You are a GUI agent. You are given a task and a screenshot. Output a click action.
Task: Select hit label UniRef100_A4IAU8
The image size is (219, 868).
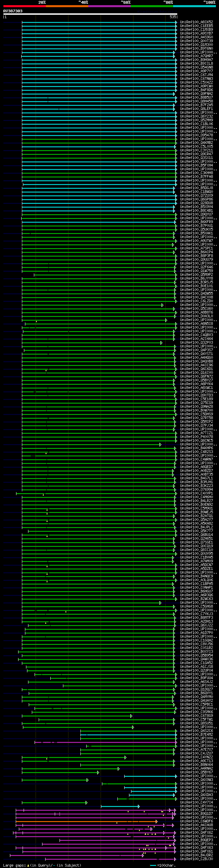[x=196, y=825]
